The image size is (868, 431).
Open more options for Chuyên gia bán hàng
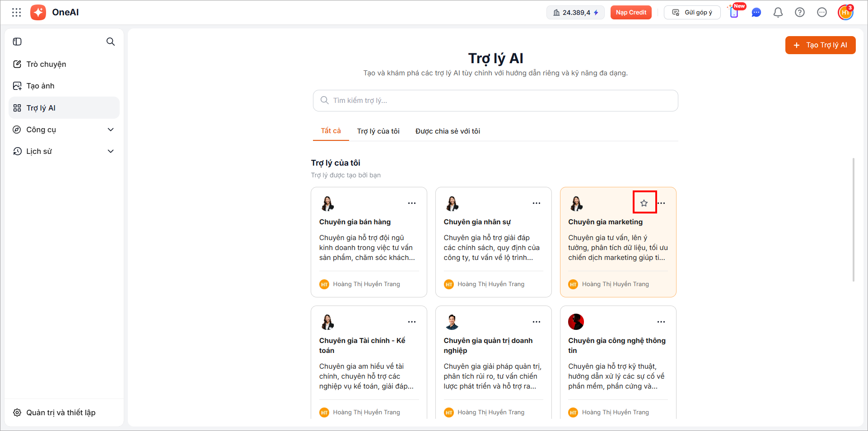pos(412,203)
